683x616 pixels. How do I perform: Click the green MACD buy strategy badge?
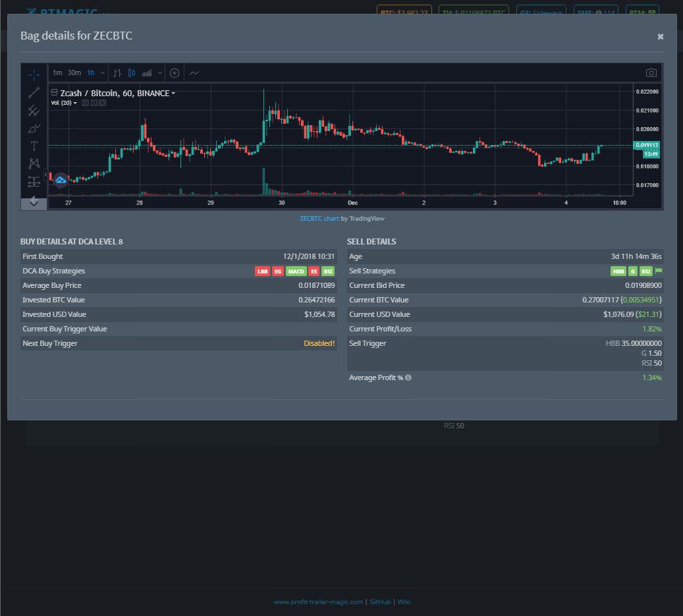pos(296,271)
